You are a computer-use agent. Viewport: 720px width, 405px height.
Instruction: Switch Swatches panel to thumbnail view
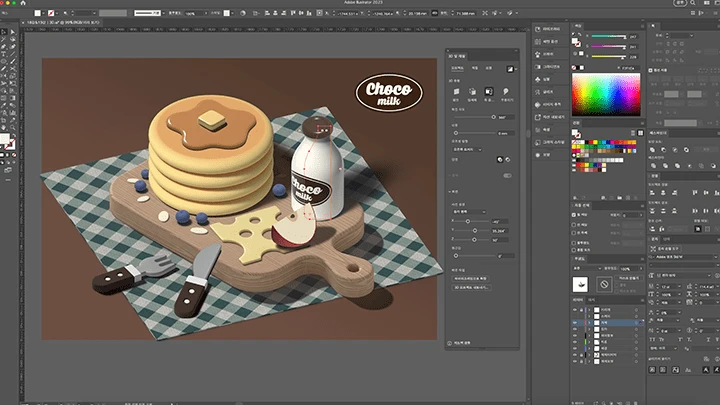pos(641,133)
